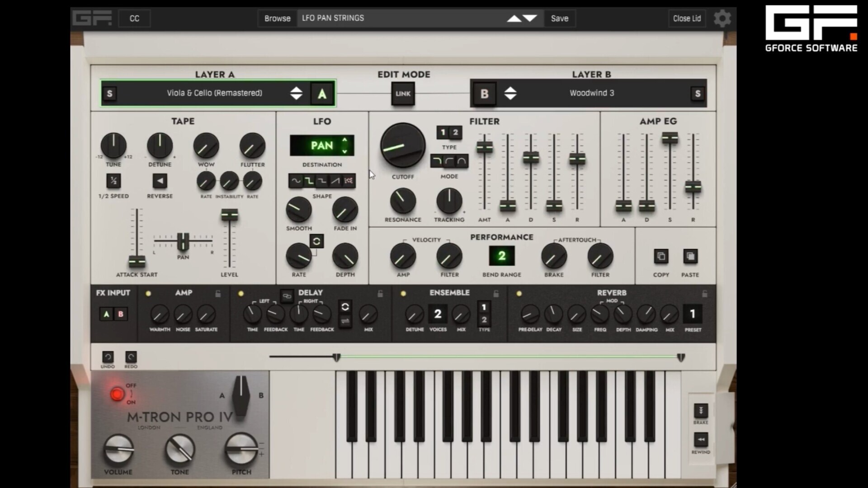Toggle the 1/2 Speed tape button

click(x=113, y=181)
